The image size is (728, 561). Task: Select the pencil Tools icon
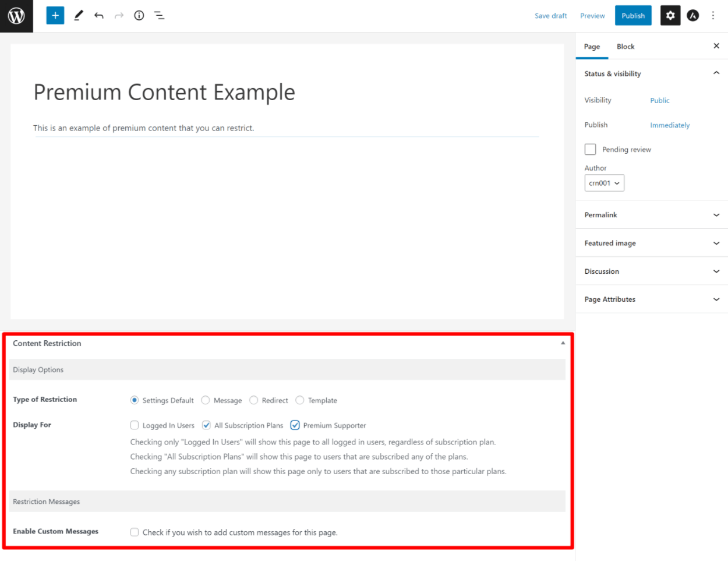(79, 16)
